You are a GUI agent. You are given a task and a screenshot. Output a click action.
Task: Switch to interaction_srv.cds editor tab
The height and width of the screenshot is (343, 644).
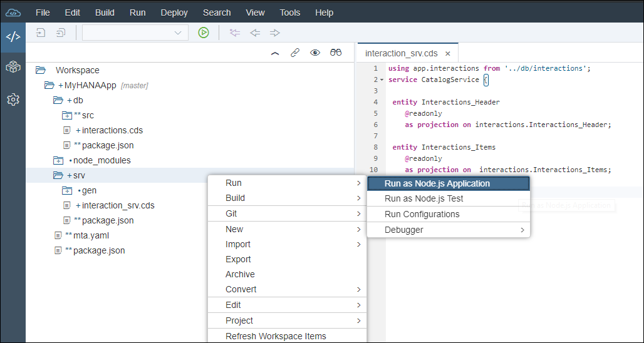(402, 53)
